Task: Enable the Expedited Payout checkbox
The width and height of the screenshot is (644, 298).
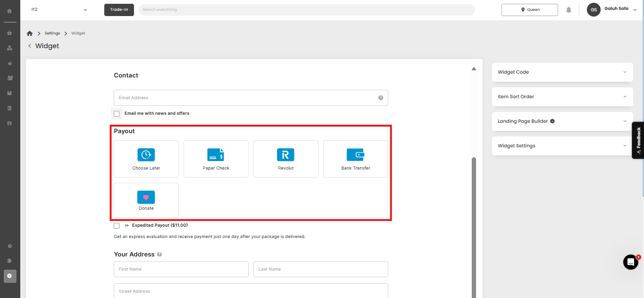Action: coord(117,226)
